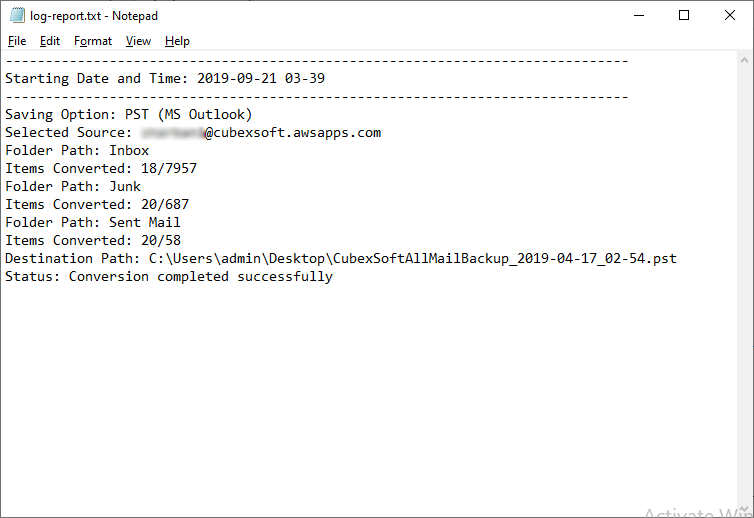Click the cubexsoft.awsapps.com email address text
The height and width of the screenshot is (518, 754).
point(293,132)
